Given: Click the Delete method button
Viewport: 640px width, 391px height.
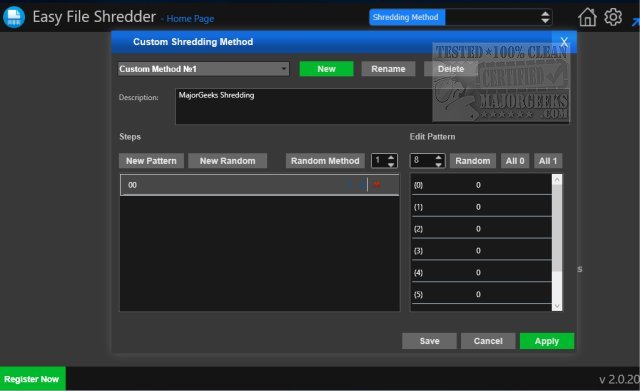Looking at the screenshot, I should pos(451,69).
